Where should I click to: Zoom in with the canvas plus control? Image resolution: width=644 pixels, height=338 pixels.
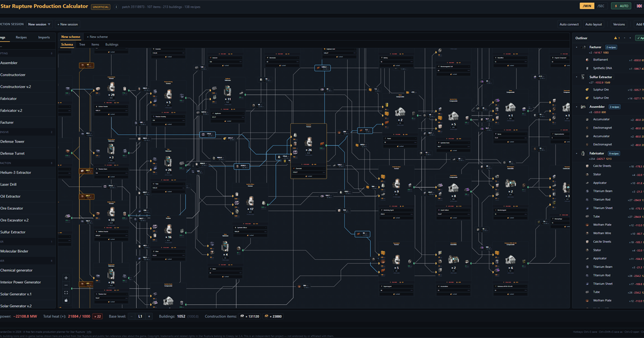(x=66, y=278)
